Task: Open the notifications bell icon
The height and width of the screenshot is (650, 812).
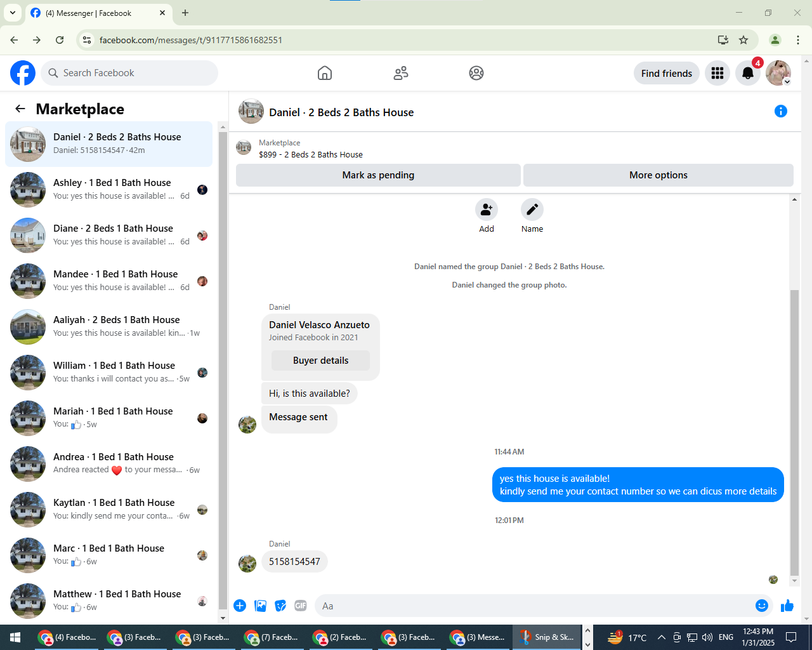Action: [x=748, y=73]
